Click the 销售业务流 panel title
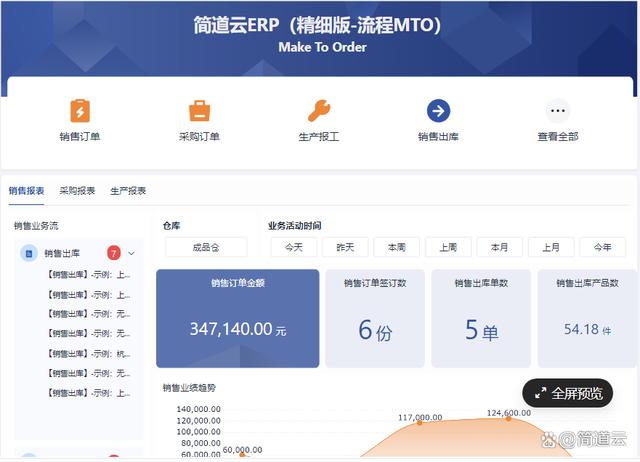Image resolution: width=640 pixels, height=462 pixels. point(36,226)
